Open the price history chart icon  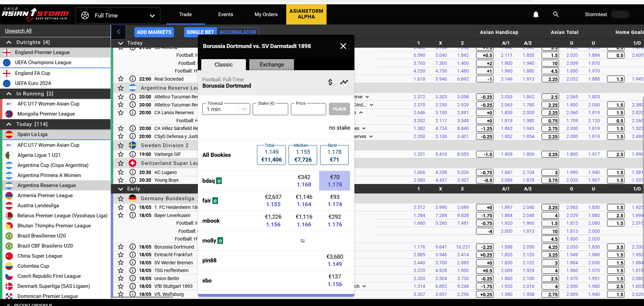344,82
